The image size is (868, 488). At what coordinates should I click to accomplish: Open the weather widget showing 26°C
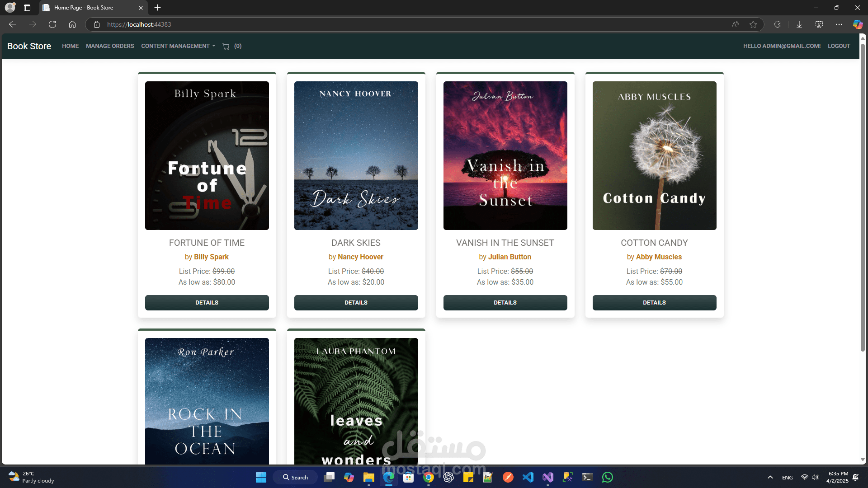pos(32,477)
